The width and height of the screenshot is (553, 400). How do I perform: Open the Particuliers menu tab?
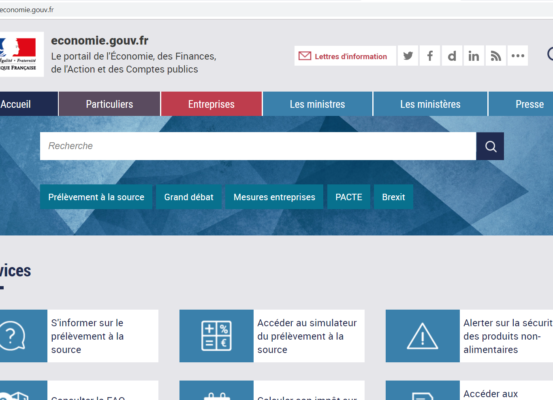click(109, 104)
